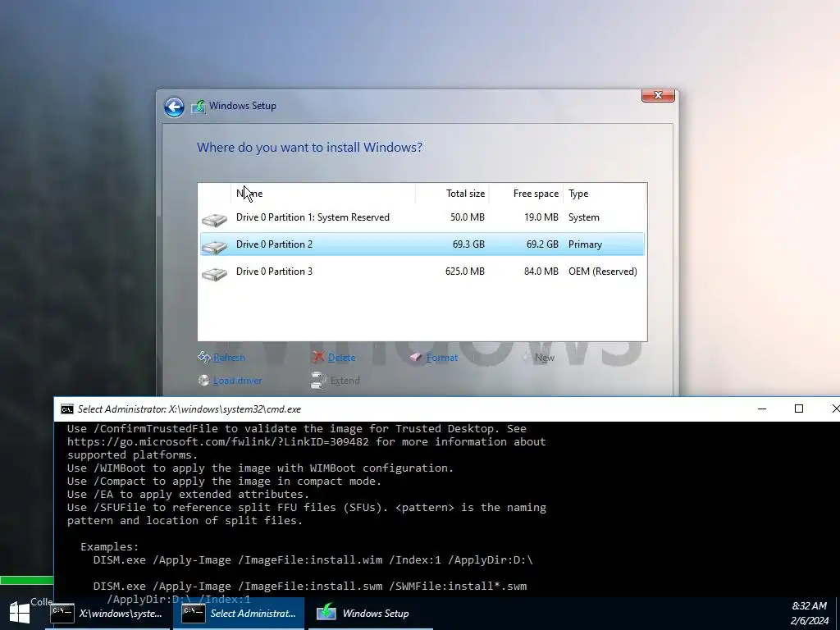The image size is (840, 630).
Task: Switch to Select Administrat... taskbar item
Action: (x=239, y=614)
